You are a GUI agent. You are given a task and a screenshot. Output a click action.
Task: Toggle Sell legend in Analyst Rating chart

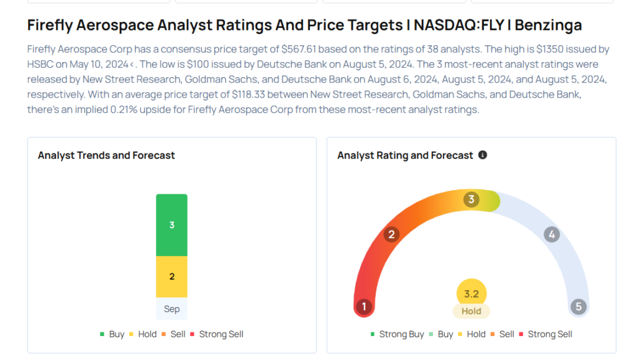502,334
